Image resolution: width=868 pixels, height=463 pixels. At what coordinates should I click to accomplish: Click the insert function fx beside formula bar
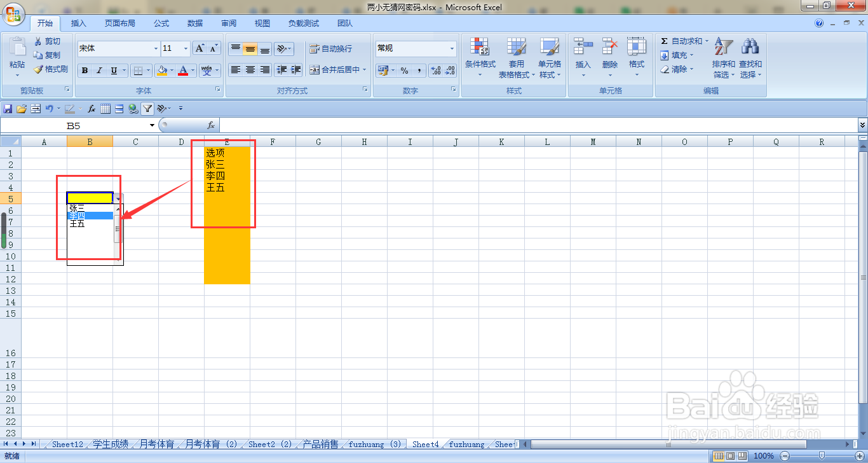(211, 126)
